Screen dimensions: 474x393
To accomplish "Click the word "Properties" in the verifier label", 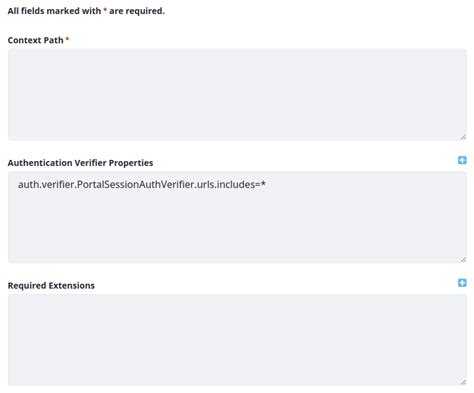I will (131, 163).
